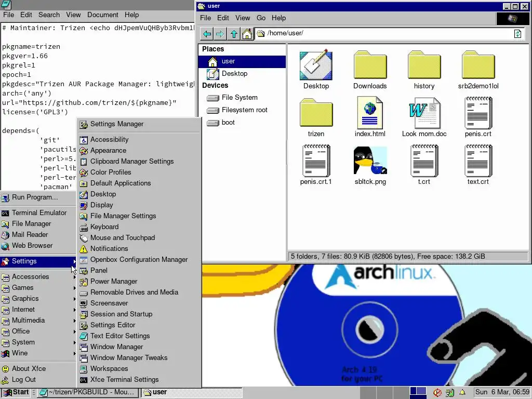The image size is (532, 399).
Task: Open Screensaver settings
Action: coord(139,303)
